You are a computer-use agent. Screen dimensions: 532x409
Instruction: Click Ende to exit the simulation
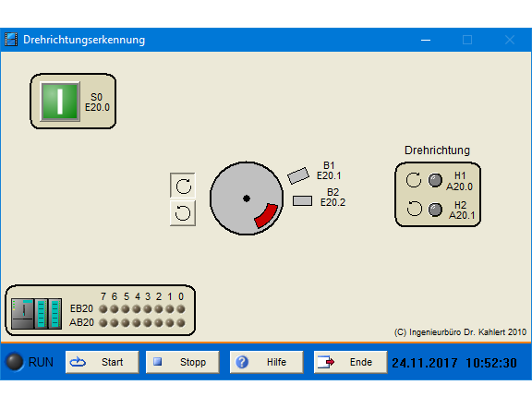pos(350,362)
